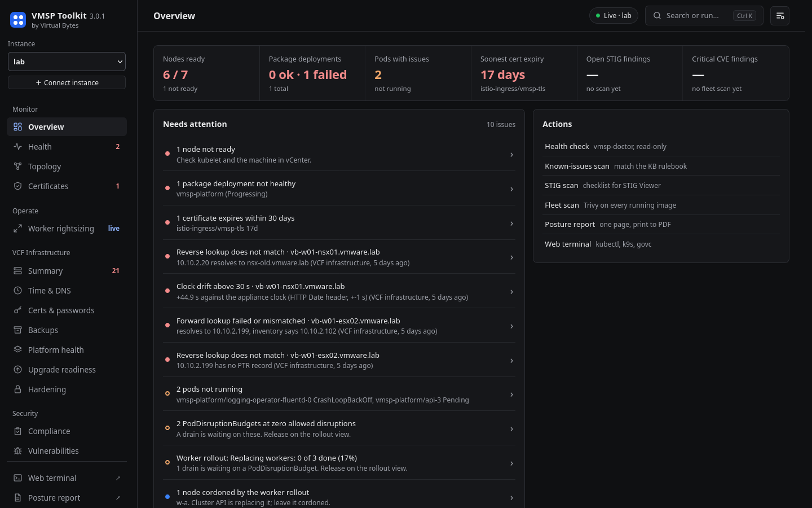Go to Topology in the sidebar
The image size is (812, 508).
point(67,167)
